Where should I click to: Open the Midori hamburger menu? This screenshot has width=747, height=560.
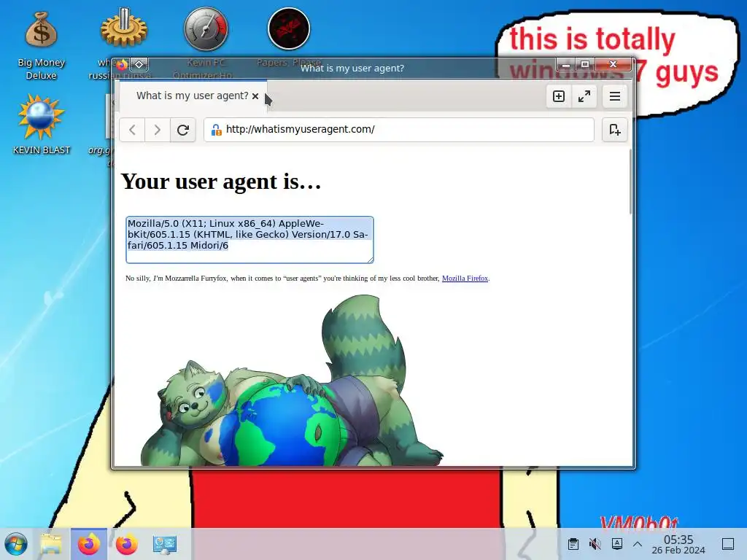tap(614, 96)
